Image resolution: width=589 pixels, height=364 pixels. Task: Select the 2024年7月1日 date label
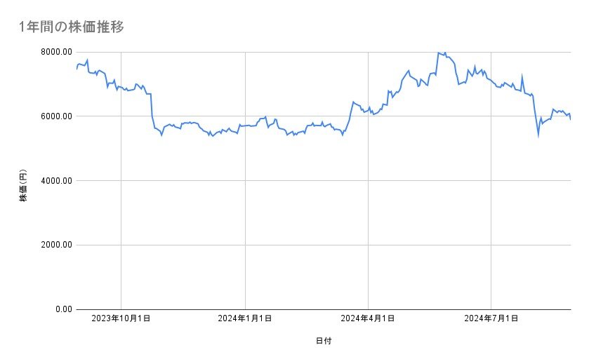[x=491, y=318]
